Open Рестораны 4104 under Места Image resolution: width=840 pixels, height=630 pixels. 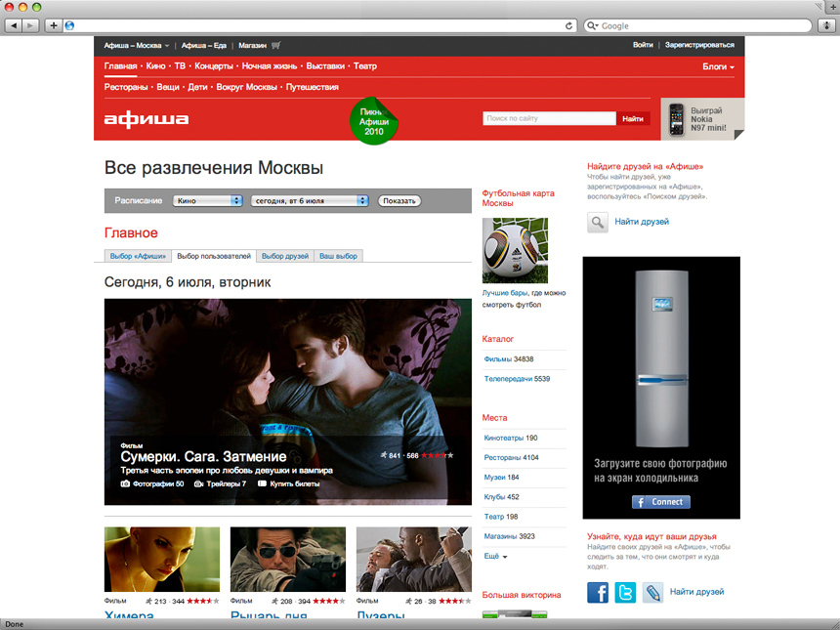(511, 457)
